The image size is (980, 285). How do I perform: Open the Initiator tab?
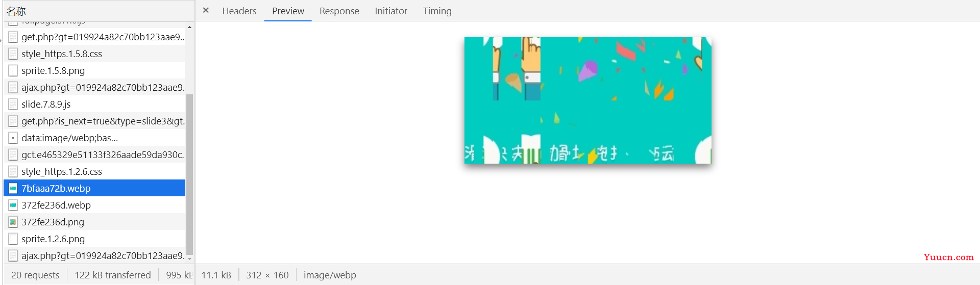[x=391, y=11]
